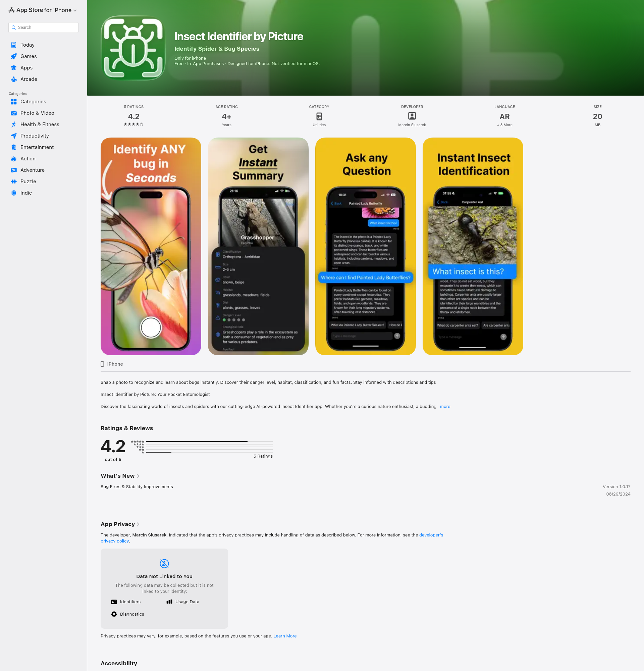Screen dimensions: 644x671
Task: Open the Today tab
Action: tap(44, 45)
